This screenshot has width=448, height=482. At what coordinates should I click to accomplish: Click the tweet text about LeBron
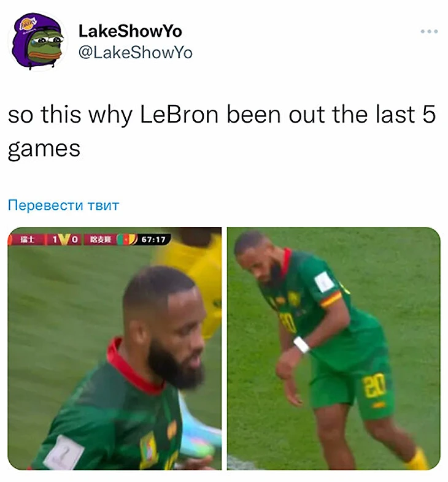222,132
